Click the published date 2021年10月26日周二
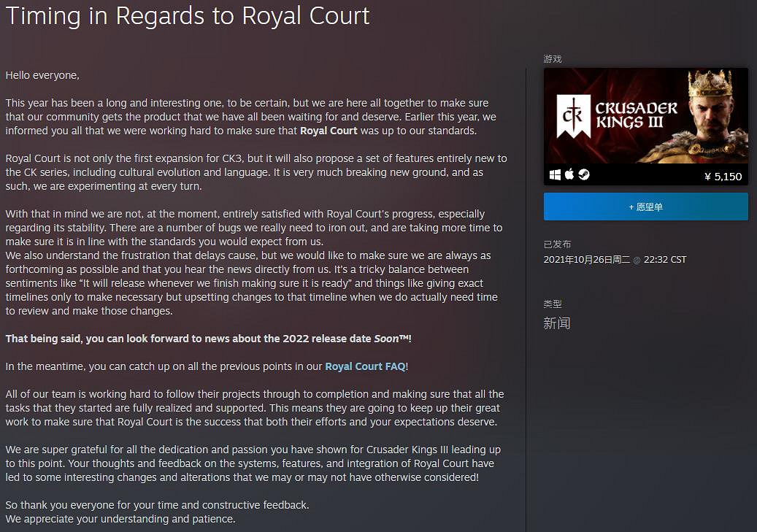The image size is (757, 532). (587, 260)
